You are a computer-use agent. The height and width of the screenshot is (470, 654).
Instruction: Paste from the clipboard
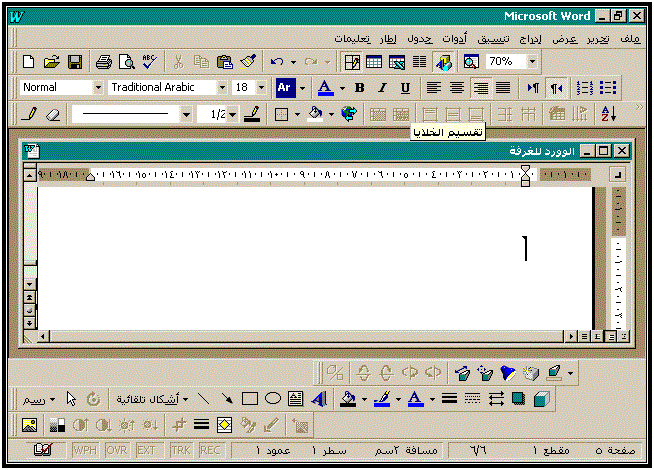click(224, 62)
